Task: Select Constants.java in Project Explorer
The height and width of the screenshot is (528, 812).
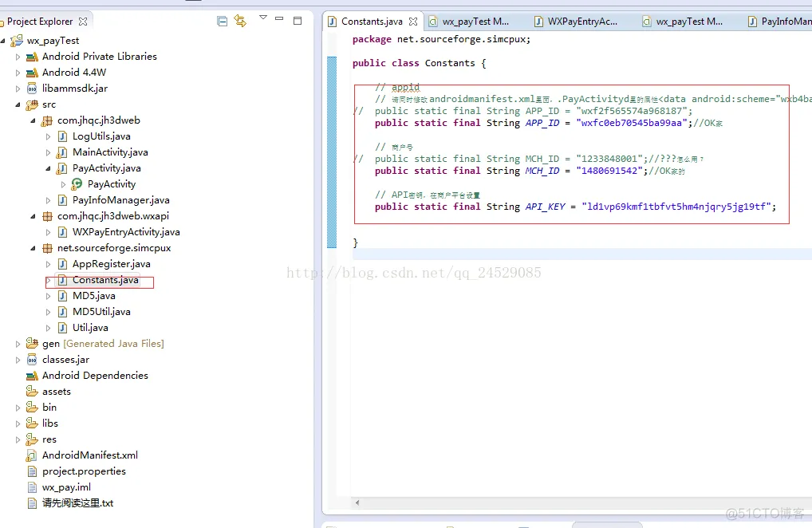Action: coord(105,280)
